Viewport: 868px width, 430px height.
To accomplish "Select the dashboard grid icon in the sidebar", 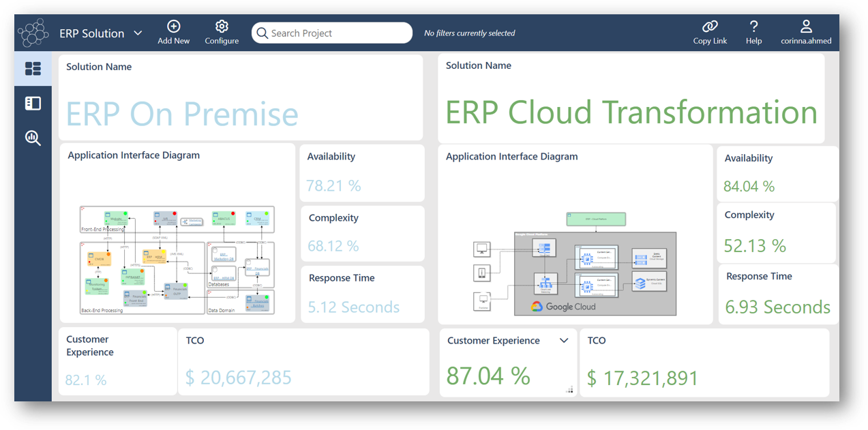I will tap(31, 68).
